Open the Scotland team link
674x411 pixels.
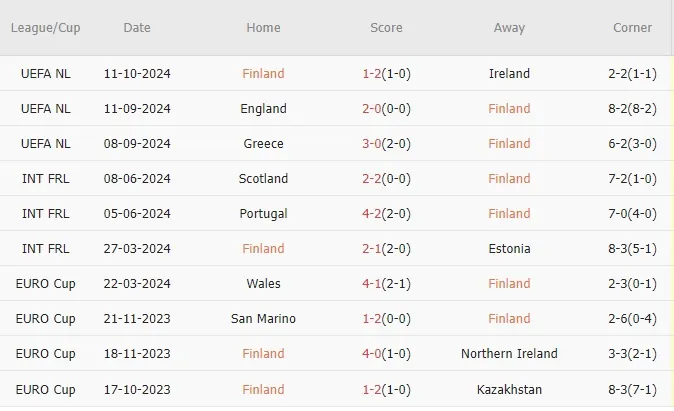click(x=263, y=179)
